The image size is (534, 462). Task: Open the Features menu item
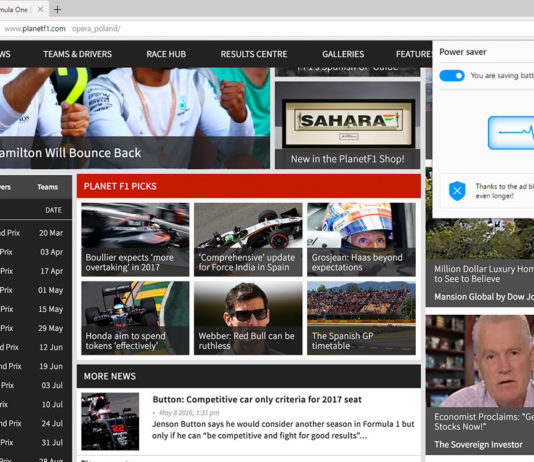(414, 54)
